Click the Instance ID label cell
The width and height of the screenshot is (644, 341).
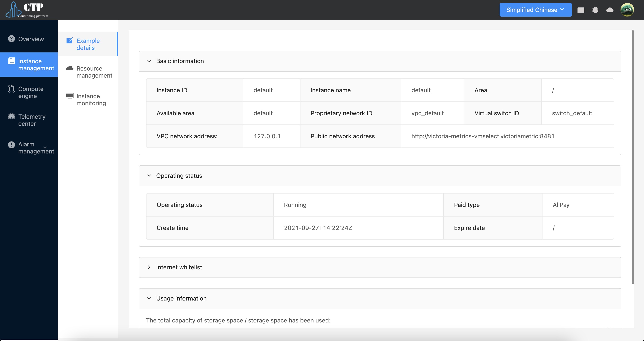pos(194,90)
